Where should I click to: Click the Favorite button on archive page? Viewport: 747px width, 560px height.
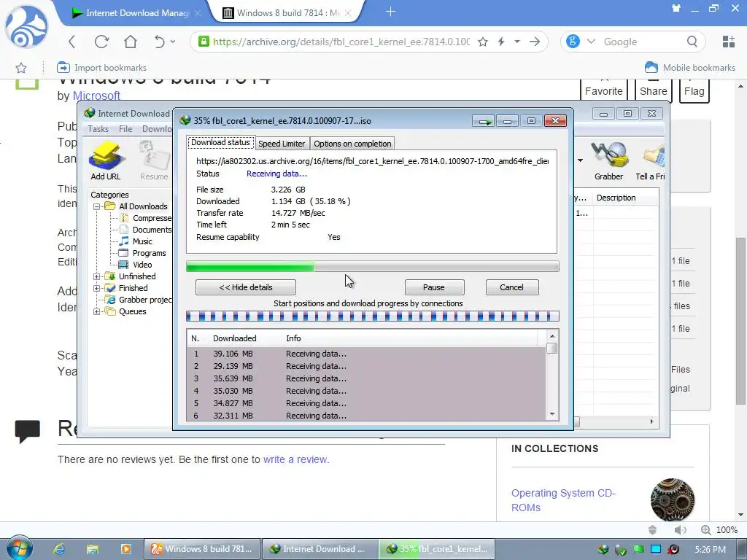tap(603, 90)
